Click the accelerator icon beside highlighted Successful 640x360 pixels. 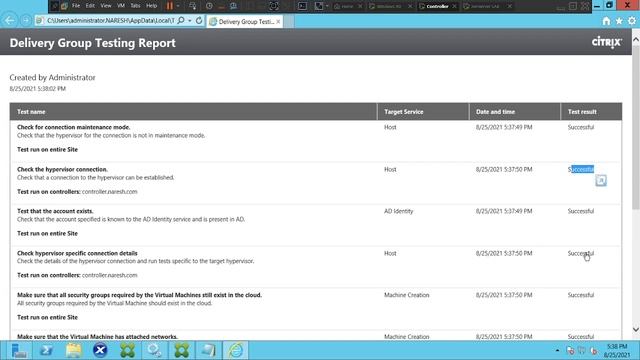(x=601, y=180)
